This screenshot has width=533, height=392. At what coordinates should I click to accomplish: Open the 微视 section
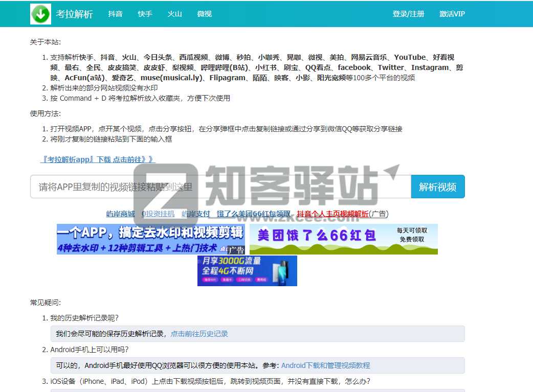point(204,14)
